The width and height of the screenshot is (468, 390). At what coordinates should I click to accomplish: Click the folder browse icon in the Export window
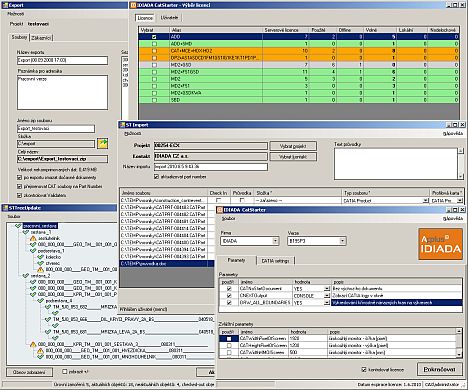pyautogui.click(x=103, y=144)
